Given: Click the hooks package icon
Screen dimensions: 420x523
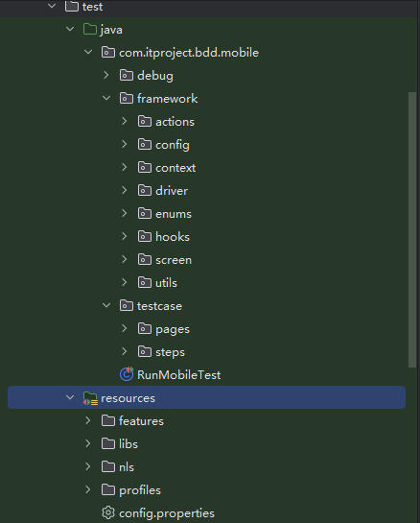Looking at the screenshot, I should pos(145,236).
